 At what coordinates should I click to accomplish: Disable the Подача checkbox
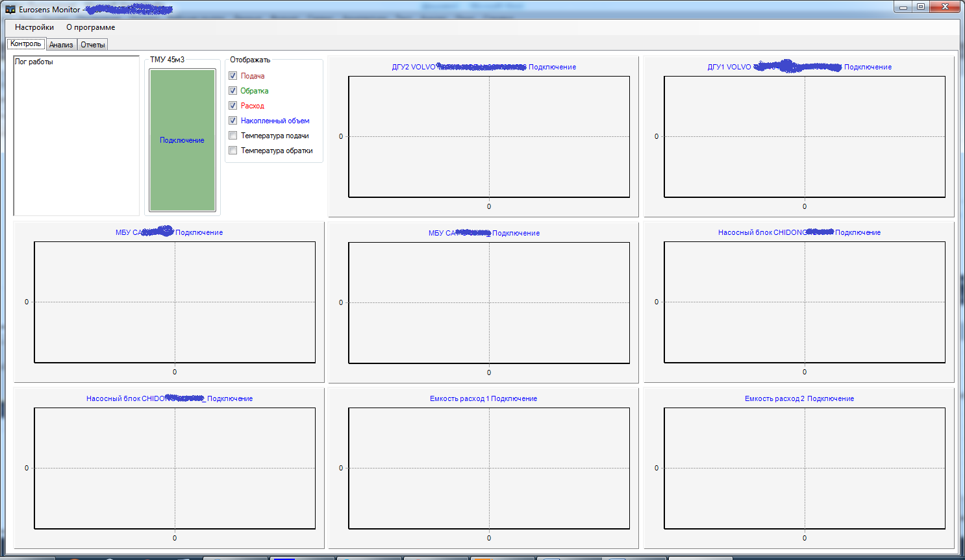point(232,76)
